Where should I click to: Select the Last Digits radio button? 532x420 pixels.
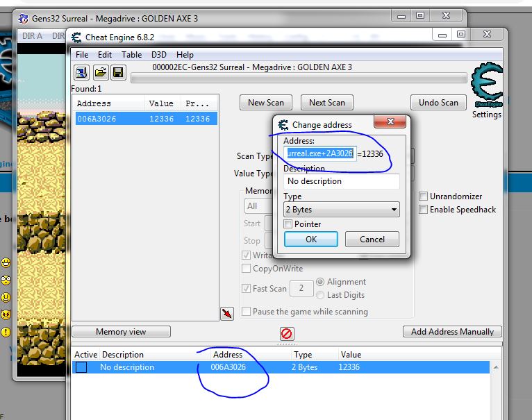[x=320, y=295]
